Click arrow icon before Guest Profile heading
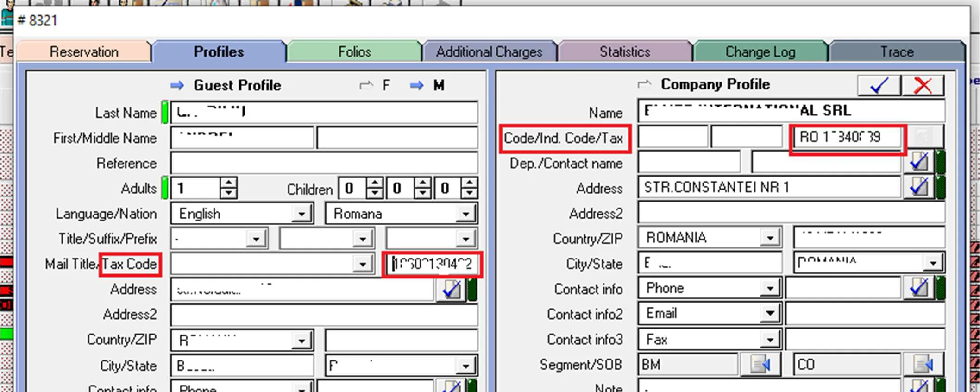This screenshot has width=980, height=392. 177,85
